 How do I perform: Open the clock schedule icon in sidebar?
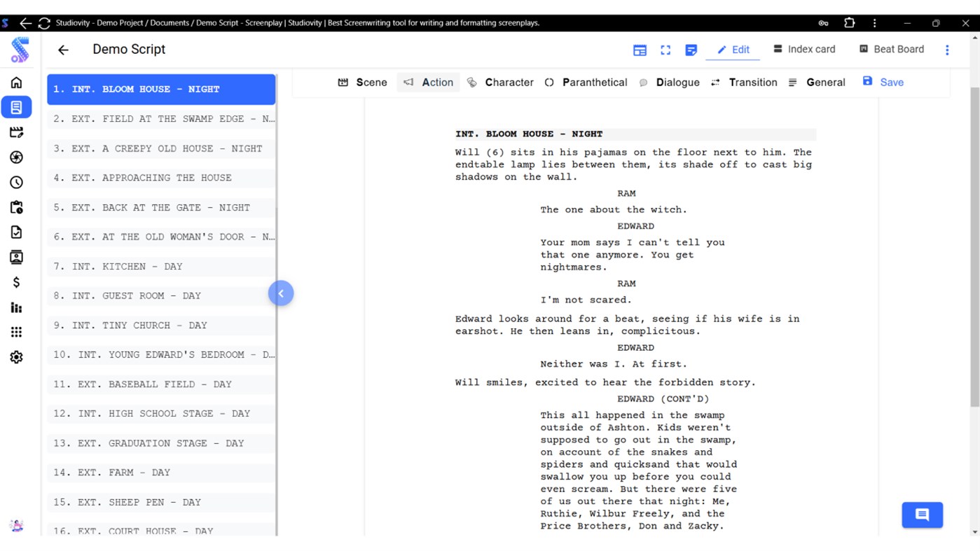(16, 182)
